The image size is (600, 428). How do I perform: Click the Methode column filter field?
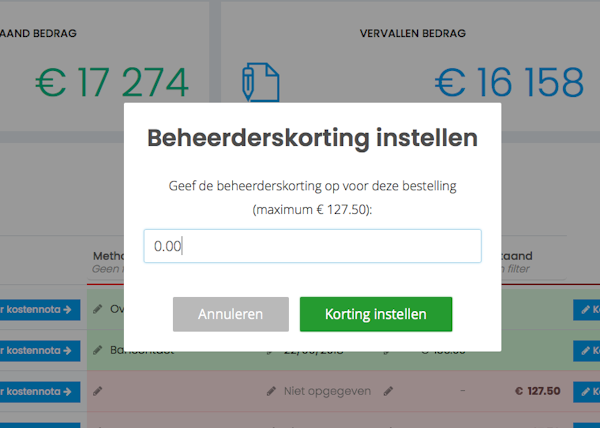(107, 269)
